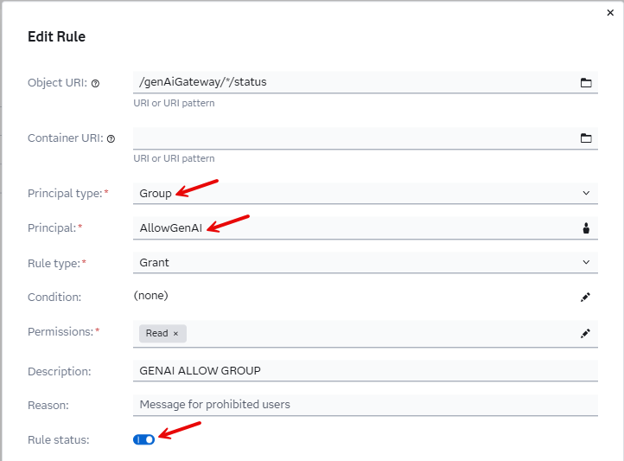Open the Rule type dropdown
The width and height of the screenshot is (624, 461).
click(x=365, y=262)
